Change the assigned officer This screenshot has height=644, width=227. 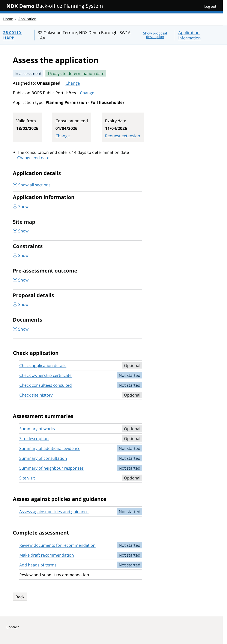click(72, 83)
